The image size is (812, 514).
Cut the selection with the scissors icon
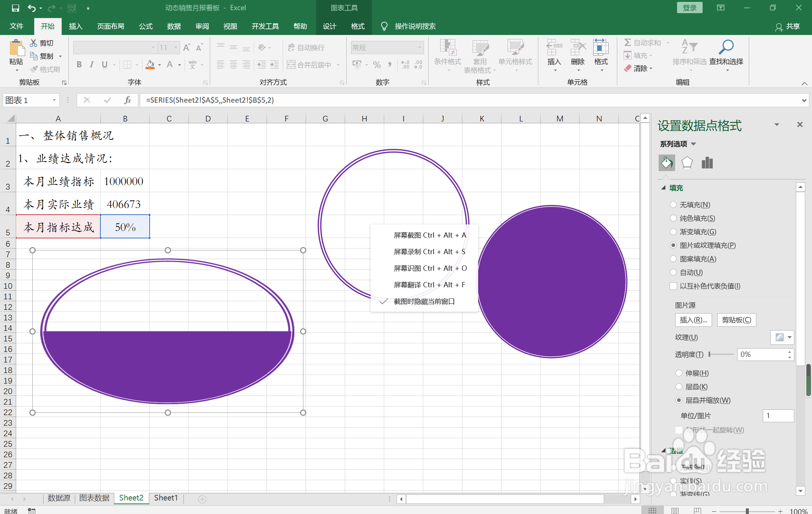[x=34, y=43]
